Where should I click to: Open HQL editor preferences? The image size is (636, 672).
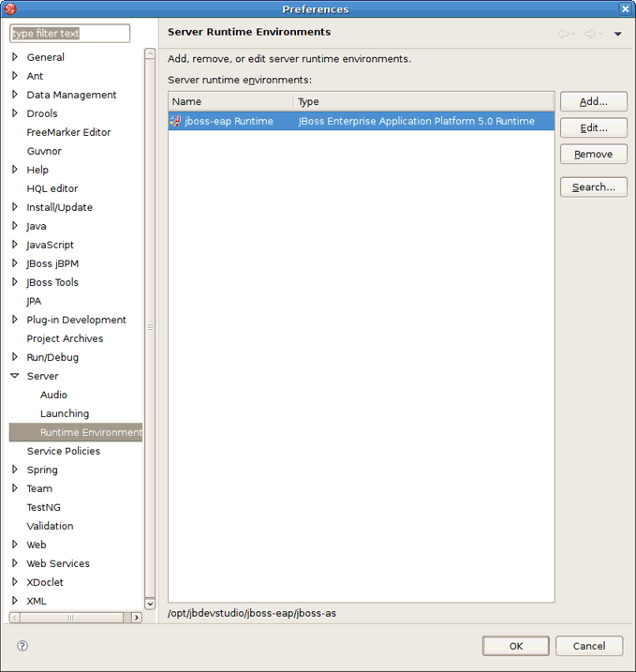pyautogui.click(x=52, y=188)
